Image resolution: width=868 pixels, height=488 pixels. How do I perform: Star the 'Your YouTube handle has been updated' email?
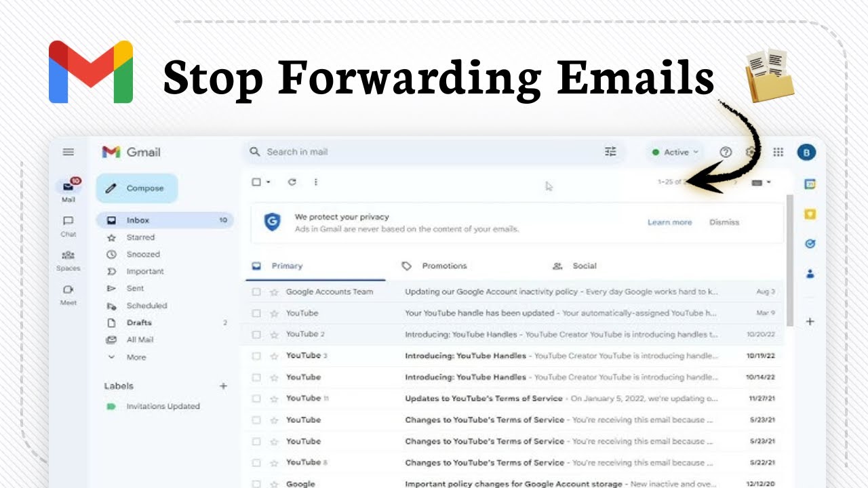(274, 313)
